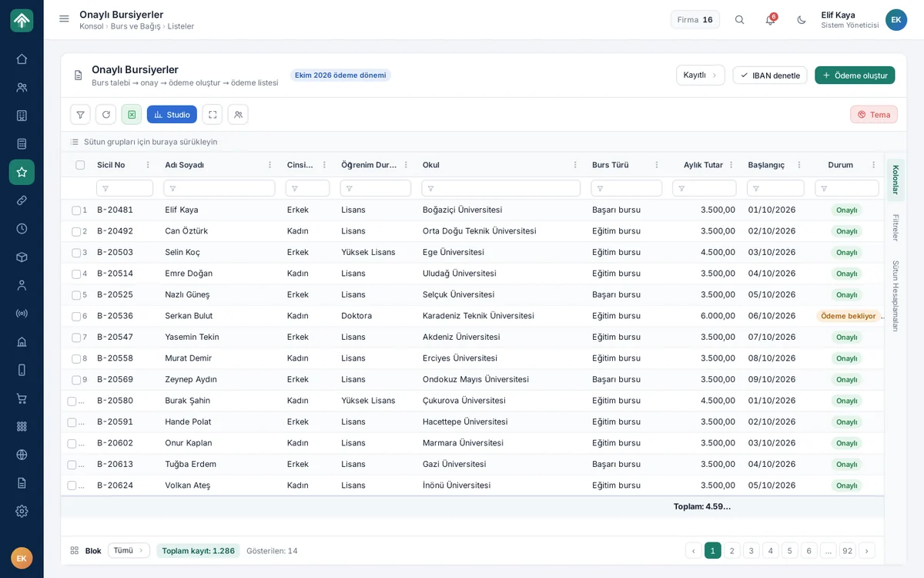Viewport: 924px width, 578px height.
Task: Check the select-all header checkbox
Action: (x=80, y=165)
